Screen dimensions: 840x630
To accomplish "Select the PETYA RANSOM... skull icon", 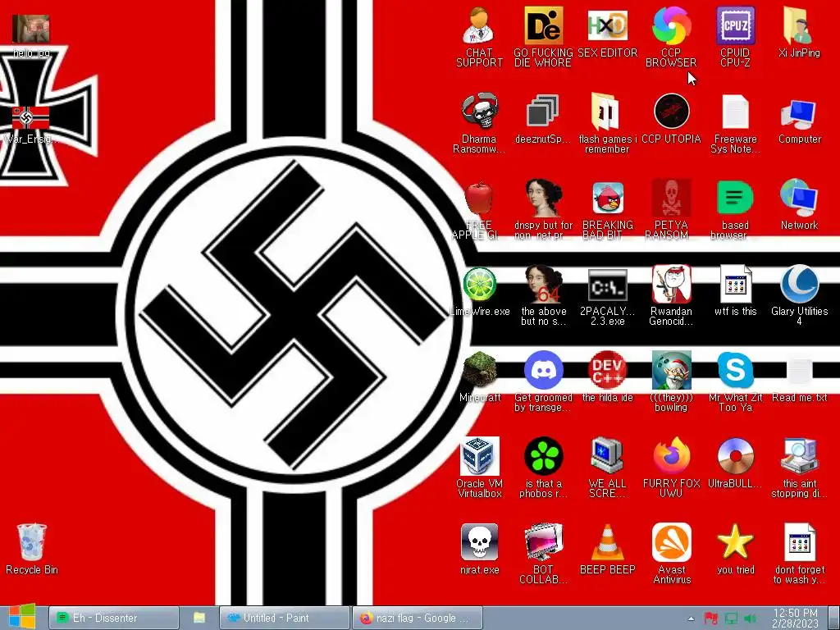I will (671, 199).
